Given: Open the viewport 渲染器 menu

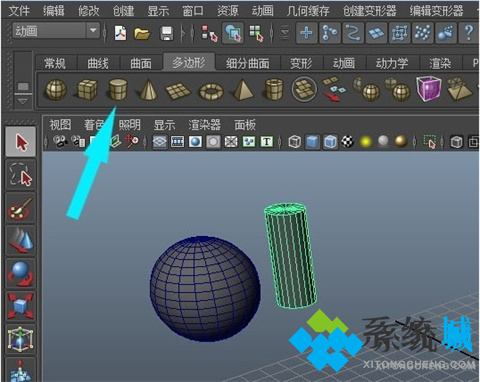Looking at the screenshot, I should tap(204, 125).
